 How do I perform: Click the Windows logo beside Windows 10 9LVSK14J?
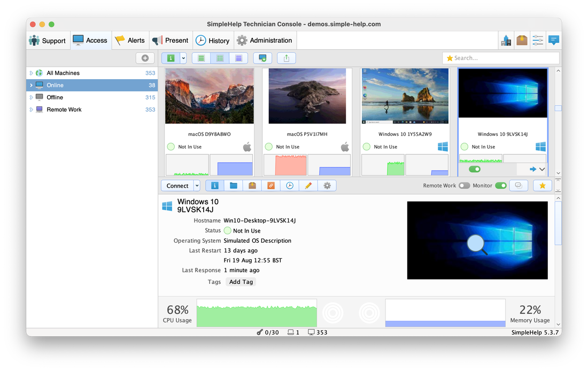167,206
